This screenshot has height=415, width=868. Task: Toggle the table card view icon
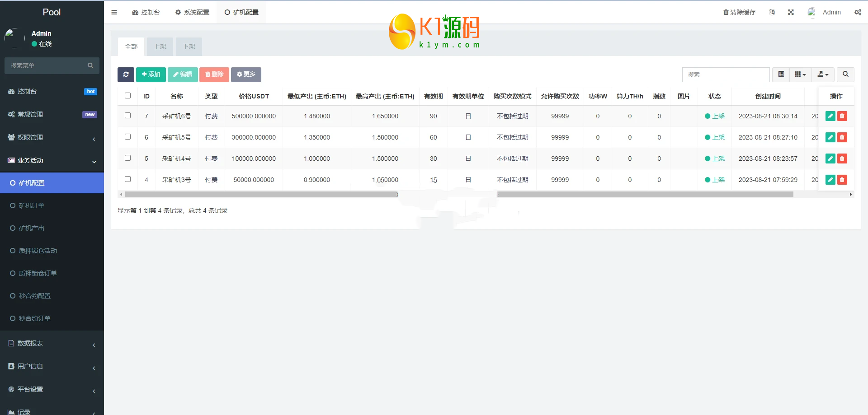tap(781, 75)
